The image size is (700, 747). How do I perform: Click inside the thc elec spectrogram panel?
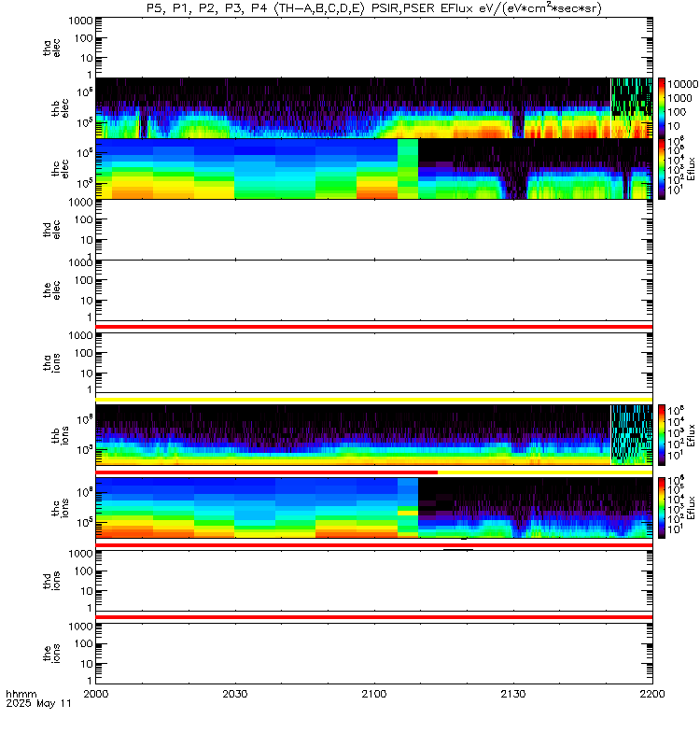(x=374, y=169)
